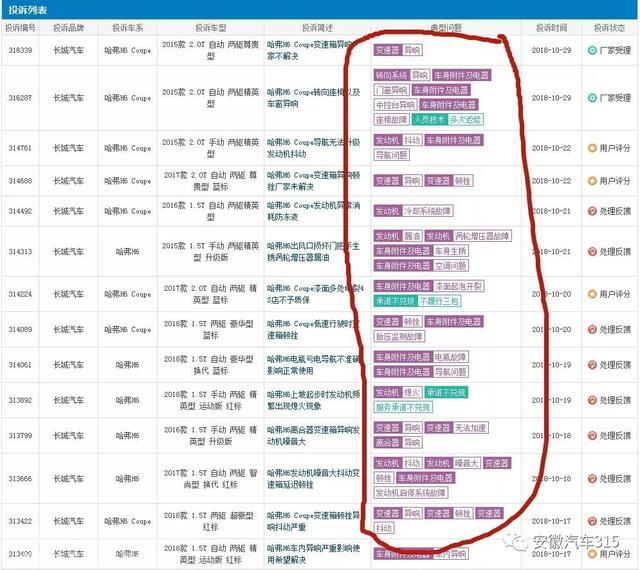640x570 pixels.
Task: Click the date 2018-10-29 in row 316339
Action: coord(551,50)
